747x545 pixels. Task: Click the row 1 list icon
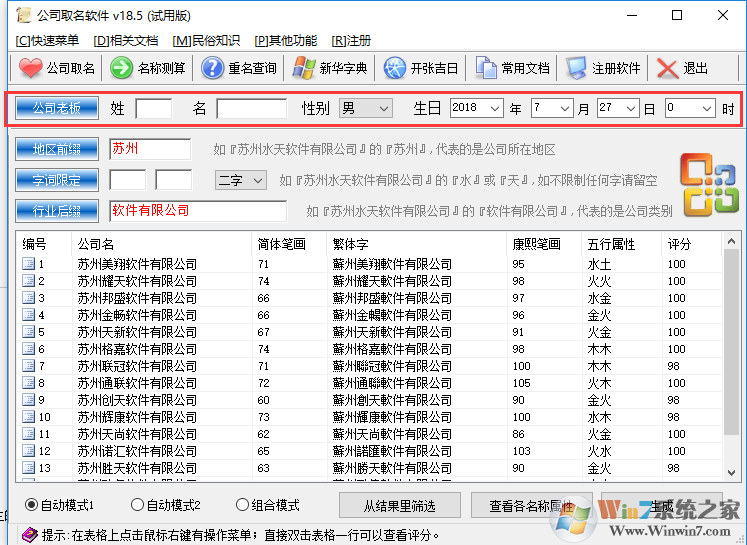(x=28, y=263)
